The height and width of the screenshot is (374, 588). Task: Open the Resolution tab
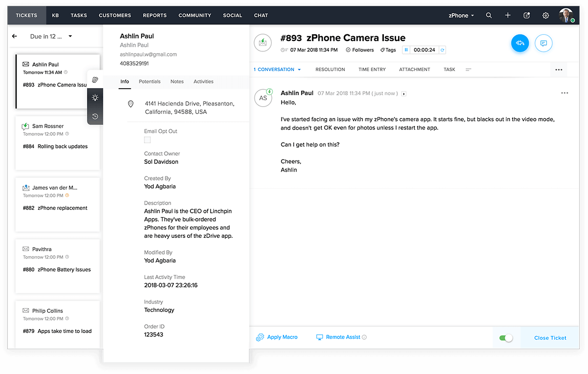[330, 69]
